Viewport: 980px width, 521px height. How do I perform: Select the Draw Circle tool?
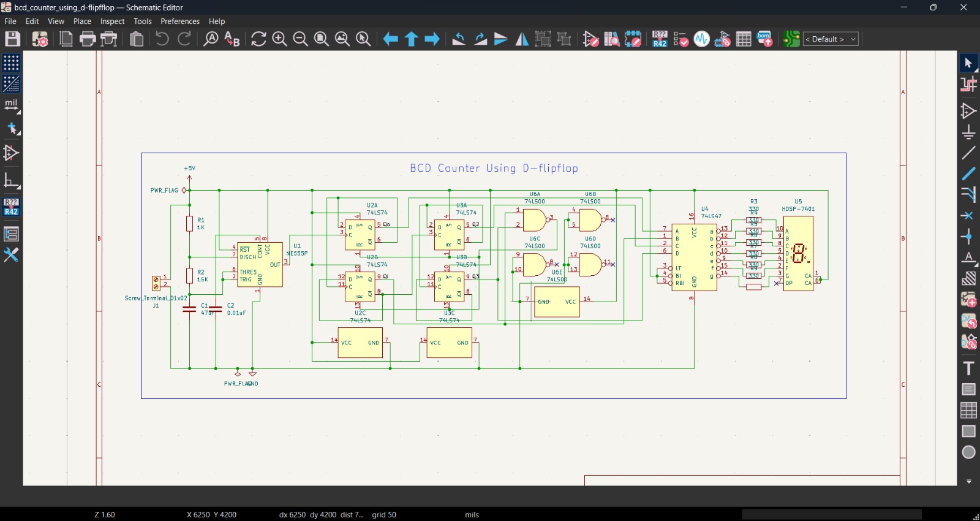(968, 452)
